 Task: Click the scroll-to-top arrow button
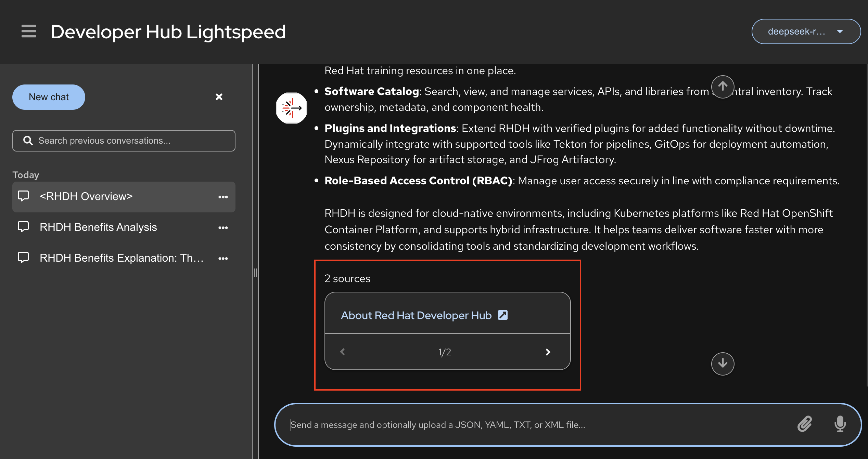click(x=723, y=87)
